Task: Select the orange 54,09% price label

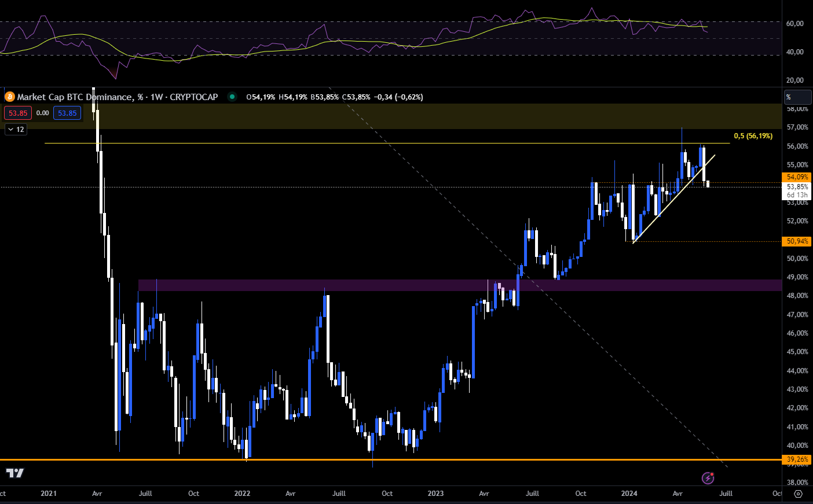Action: click(797, 177)
